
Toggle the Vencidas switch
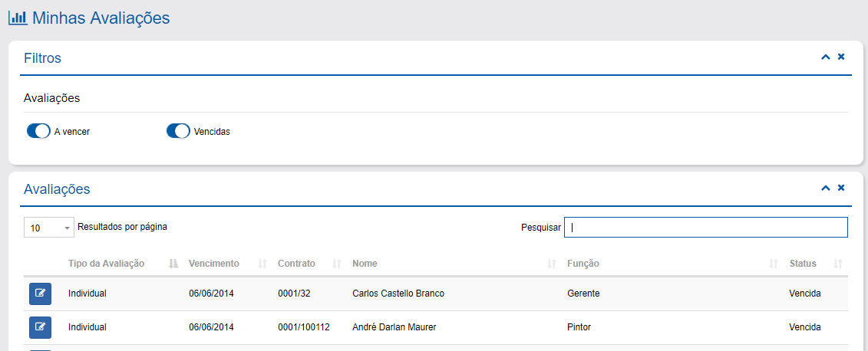click(178, 131)
